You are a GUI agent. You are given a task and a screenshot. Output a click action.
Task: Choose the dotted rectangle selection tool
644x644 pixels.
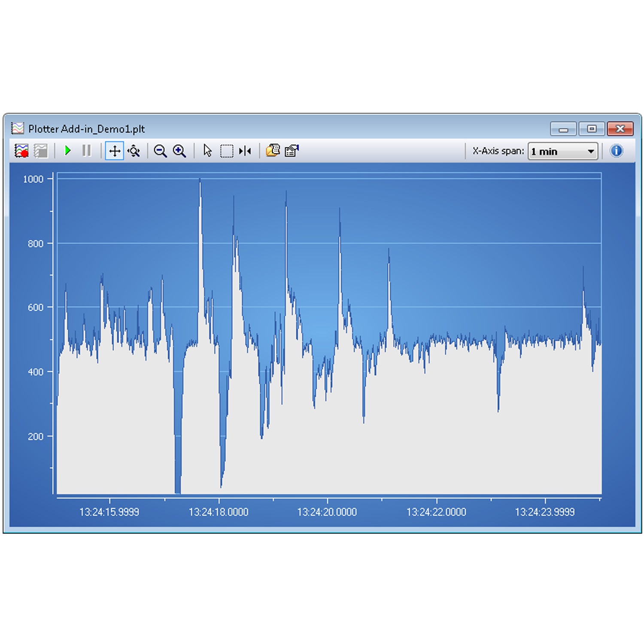click(227, 151)
